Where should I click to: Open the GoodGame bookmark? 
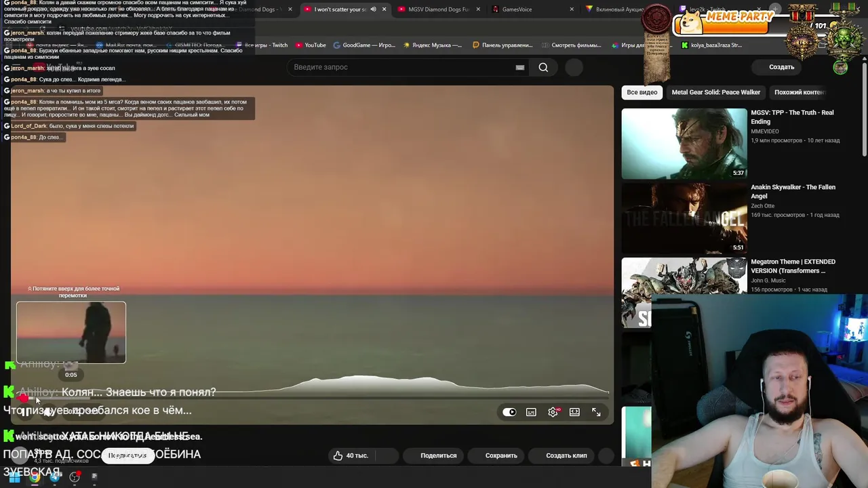click(364, 45)
